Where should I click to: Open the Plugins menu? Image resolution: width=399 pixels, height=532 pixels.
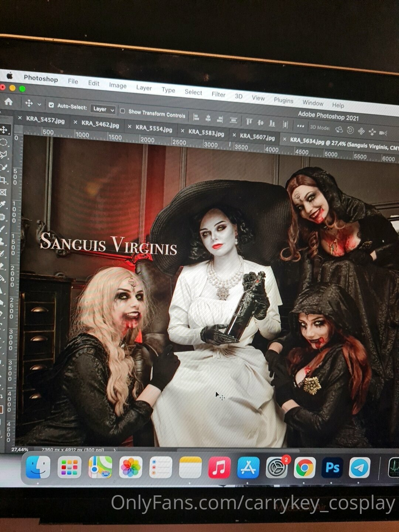283,100
